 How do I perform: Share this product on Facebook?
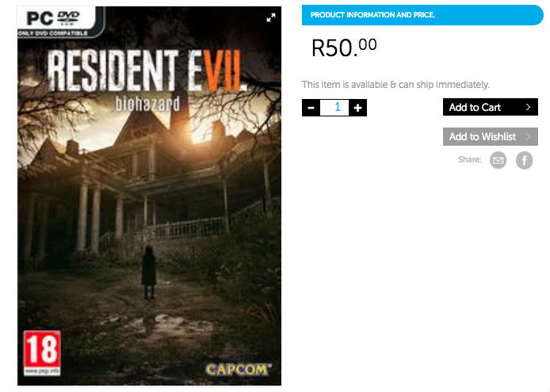tap(525, 160)
